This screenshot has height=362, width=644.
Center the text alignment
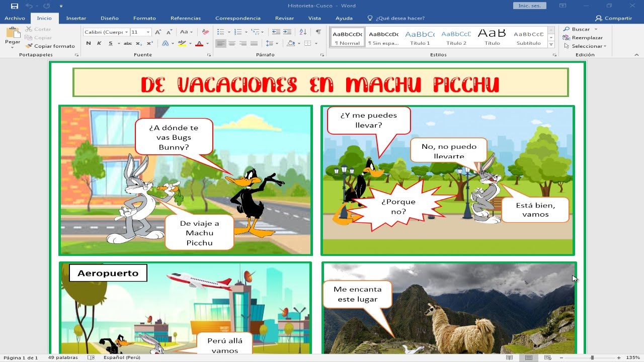pos(232,43)
